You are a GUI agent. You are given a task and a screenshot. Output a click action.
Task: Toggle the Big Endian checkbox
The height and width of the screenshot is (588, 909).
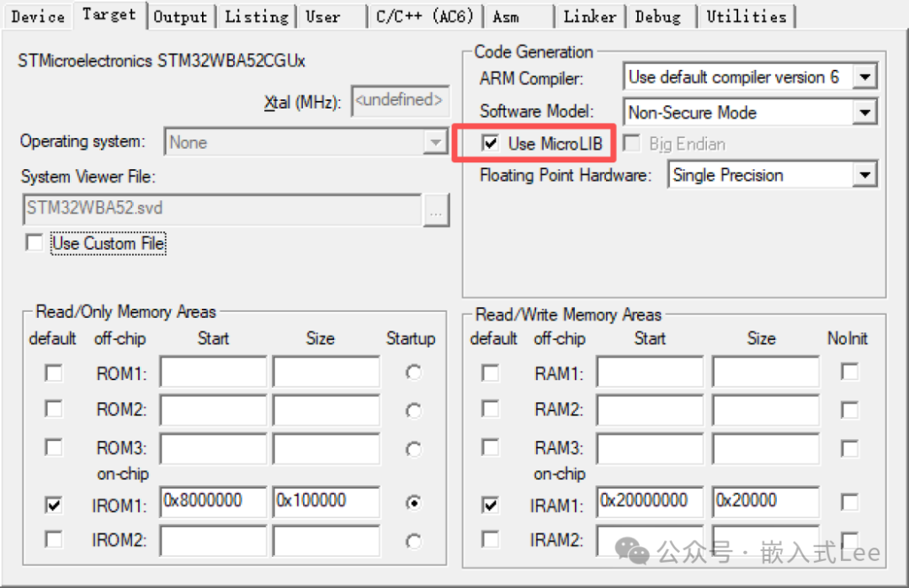point(631,142)
